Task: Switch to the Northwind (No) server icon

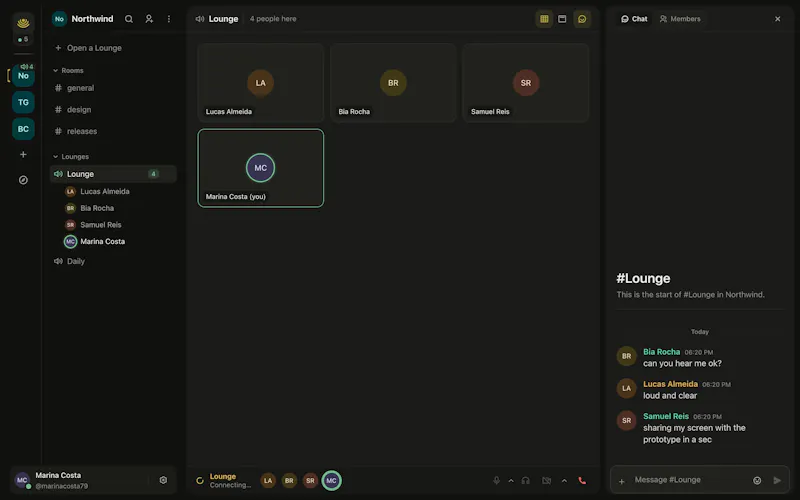Action: click(x=23, y=76)
